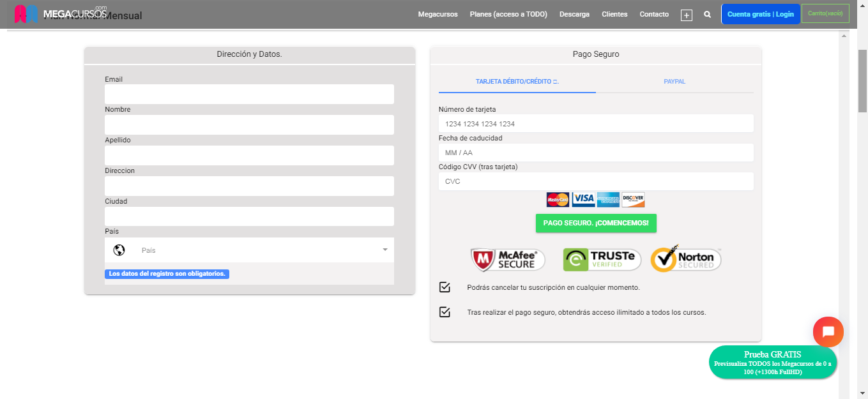This screenshot has height=399, width=868.
Task: Toggle the cancel subscription checkbox
Action: (x=445, y=287)
